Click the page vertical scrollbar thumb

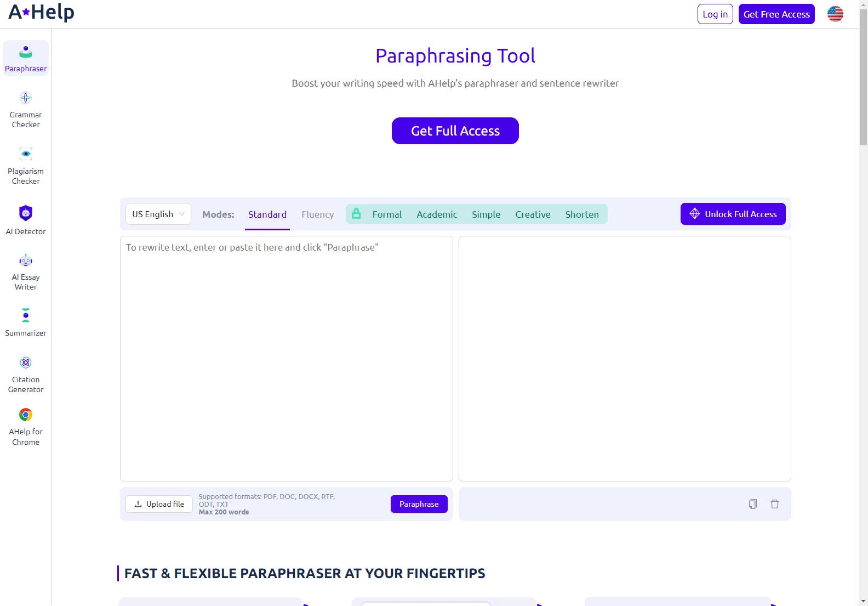tap(864, 77)
